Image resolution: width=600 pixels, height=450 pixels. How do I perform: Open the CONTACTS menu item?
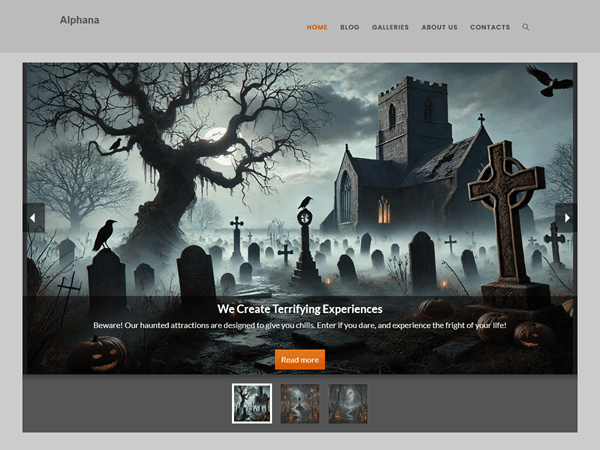490,27
